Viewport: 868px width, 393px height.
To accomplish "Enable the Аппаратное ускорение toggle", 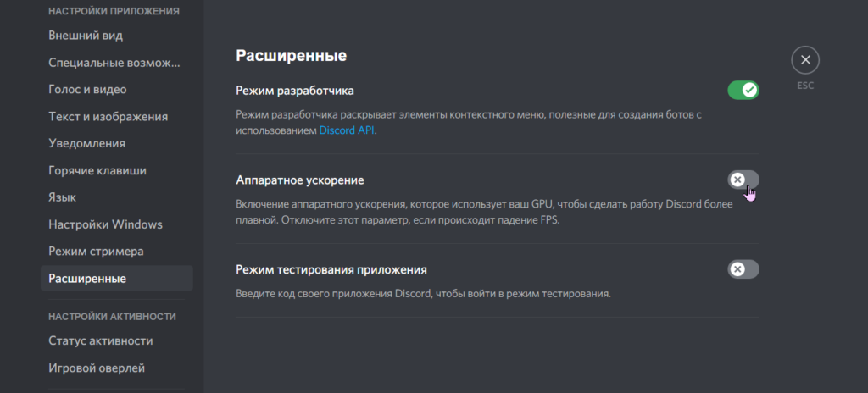I will coord(743,180).
